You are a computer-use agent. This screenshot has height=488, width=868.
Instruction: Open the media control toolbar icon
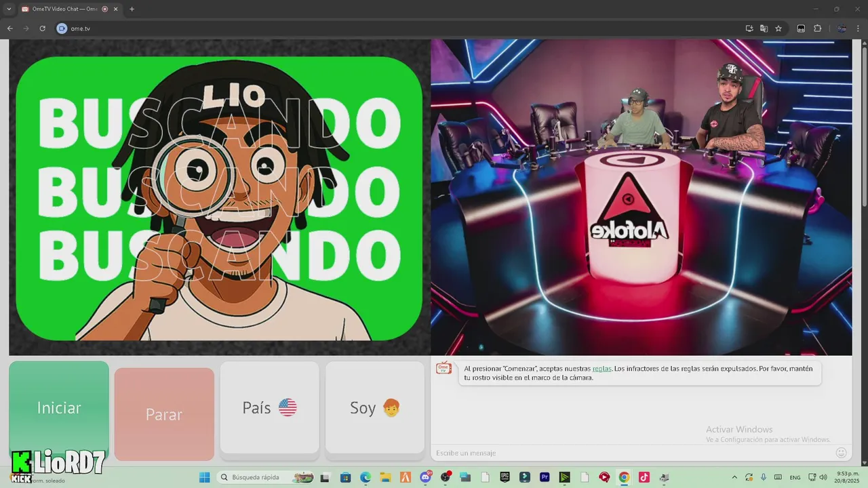[x=801, y=28]
